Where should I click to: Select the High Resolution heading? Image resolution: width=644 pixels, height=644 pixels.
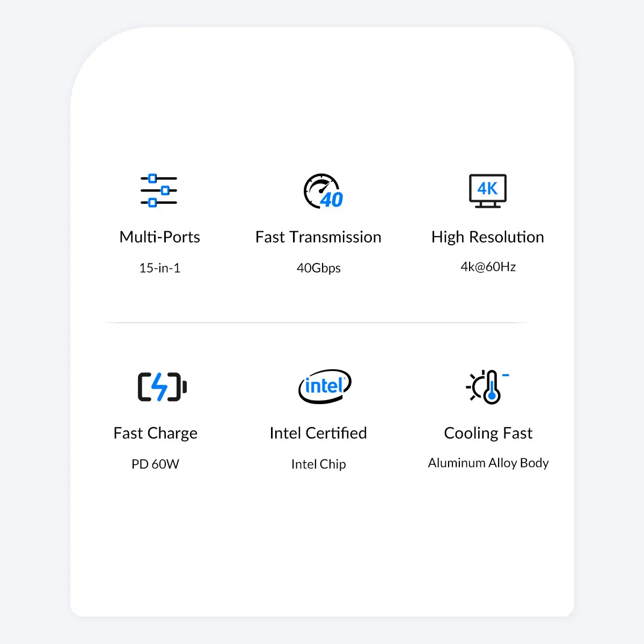click(487, 237)
